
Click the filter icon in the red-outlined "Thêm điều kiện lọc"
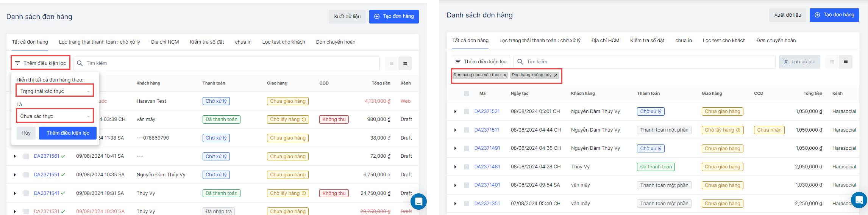[17, 63]
